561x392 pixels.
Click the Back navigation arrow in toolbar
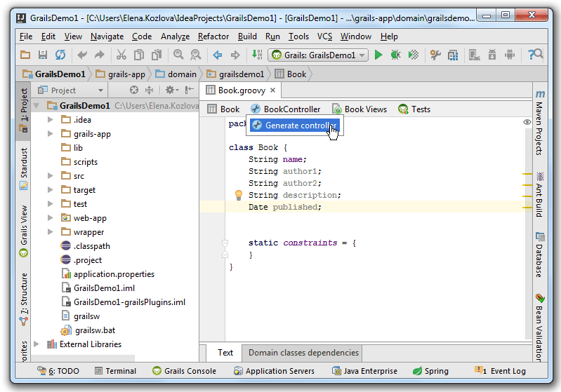(217, 55)
